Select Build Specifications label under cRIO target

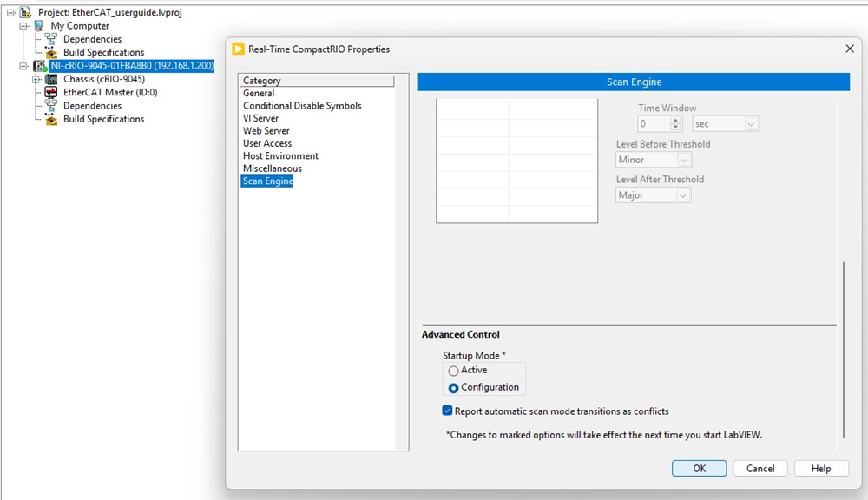click(103, 119)
